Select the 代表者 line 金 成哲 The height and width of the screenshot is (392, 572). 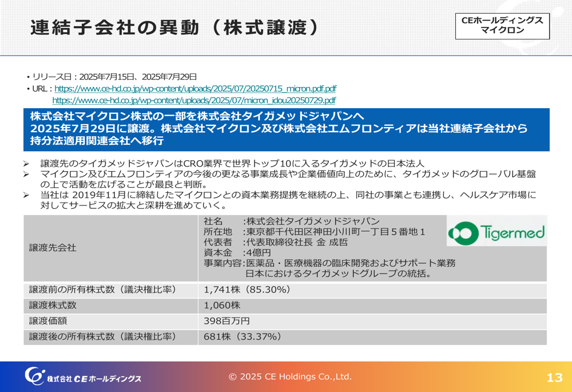[x=276, y=242]
